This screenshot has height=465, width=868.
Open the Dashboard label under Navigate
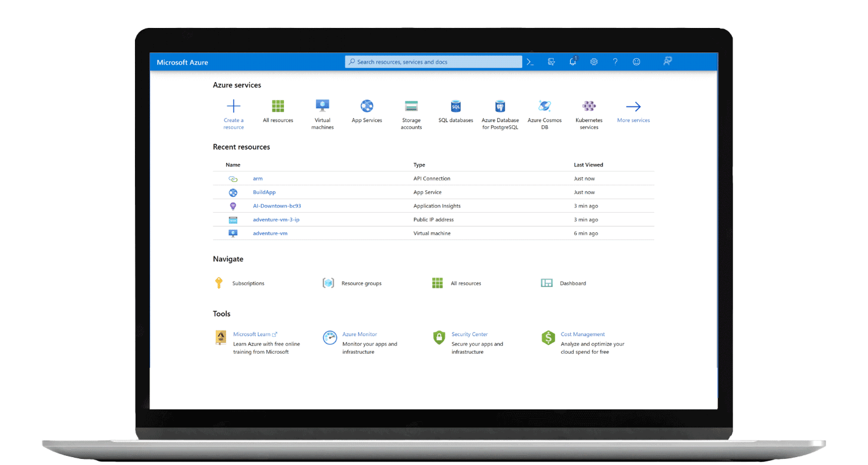tap(573, 283)
